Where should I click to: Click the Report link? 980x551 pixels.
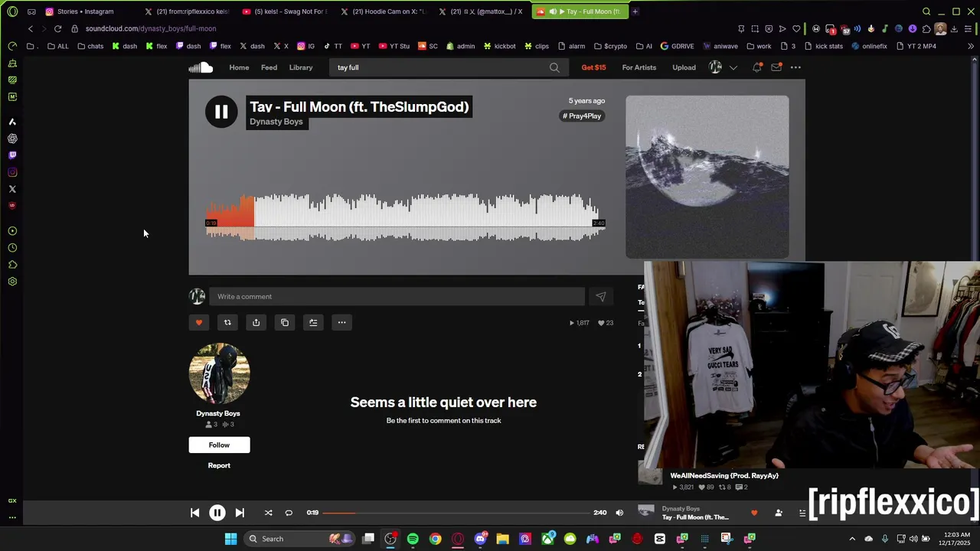219,465
